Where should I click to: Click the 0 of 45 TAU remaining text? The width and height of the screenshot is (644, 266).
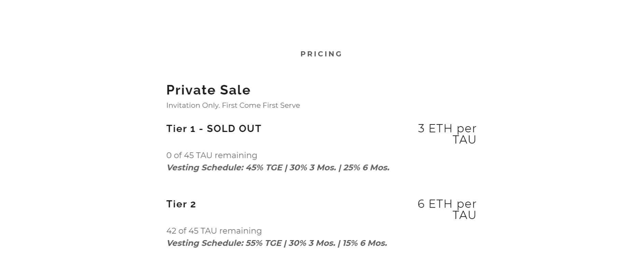[x=212, y=155]
